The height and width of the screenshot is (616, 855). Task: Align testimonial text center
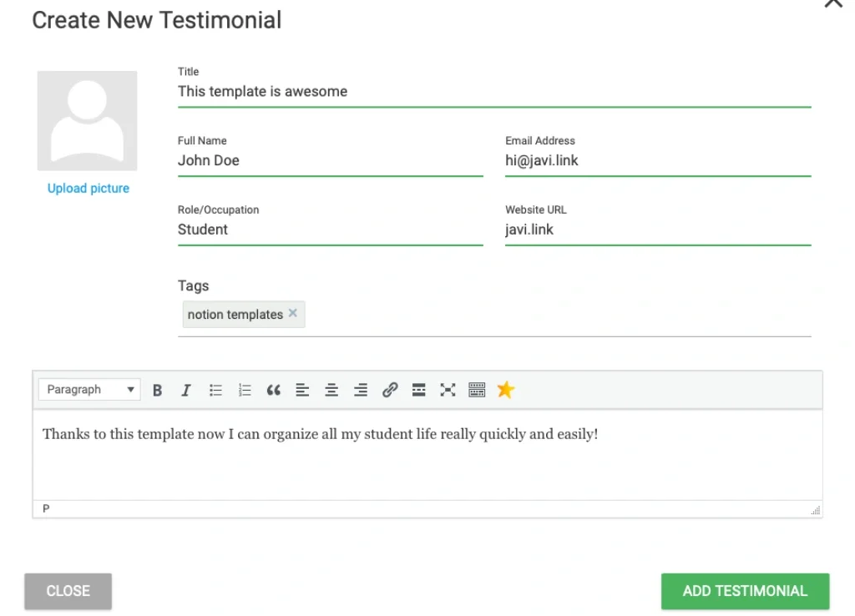(x=331, y=389)
